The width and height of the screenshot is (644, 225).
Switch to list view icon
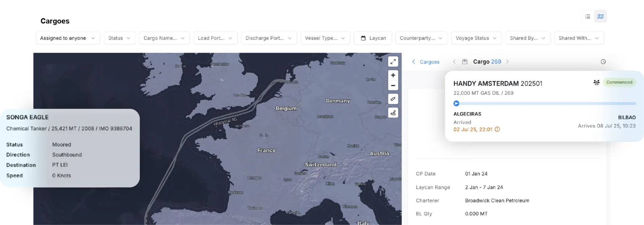588,16
